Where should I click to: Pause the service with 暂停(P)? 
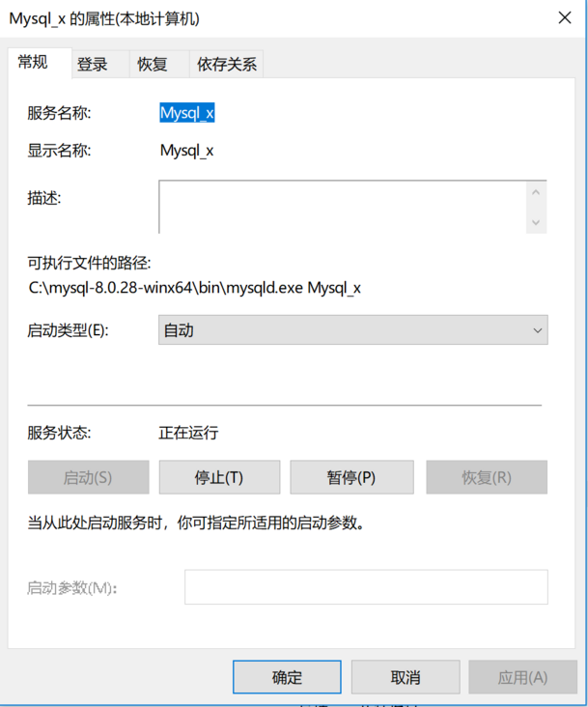(351, 477)
